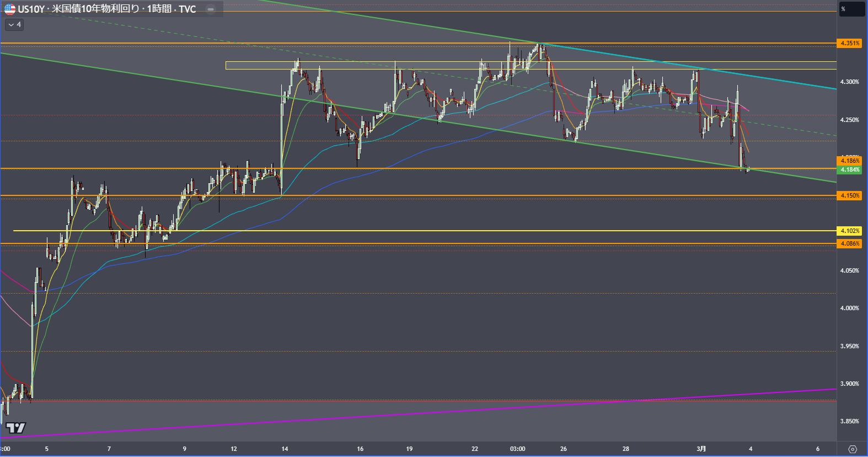Select the orange 4.186% price label
The height and width of the screenshot is (457, 868).
tap(849, 161)
